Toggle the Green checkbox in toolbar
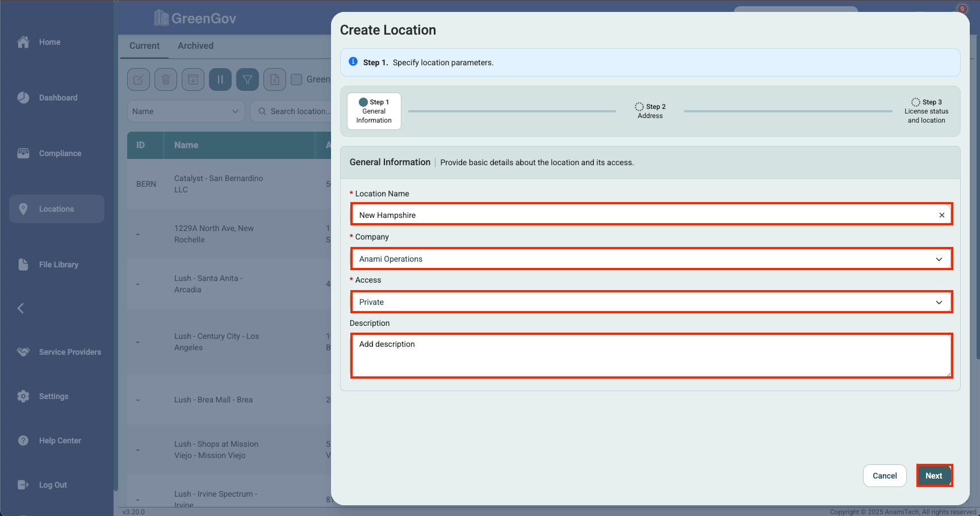The width and height of the screenshot is (980, 516). point(296,79)
